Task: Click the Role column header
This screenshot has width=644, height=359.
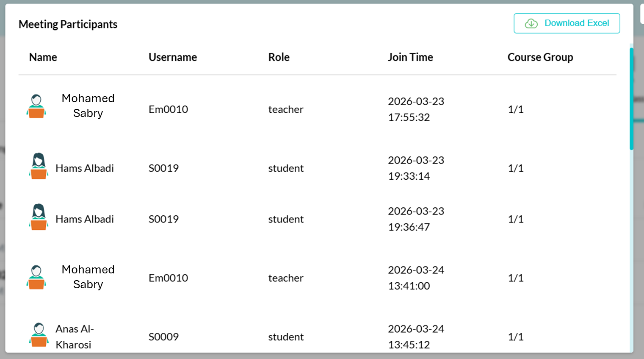Action: click(279, 57)
